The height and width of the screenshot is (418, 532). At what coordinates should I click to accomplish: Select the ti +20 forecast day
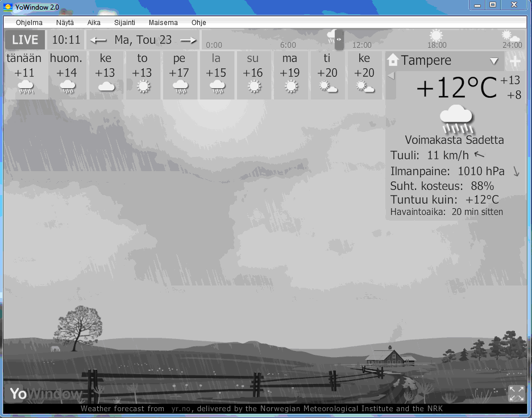tap(328, 76)
